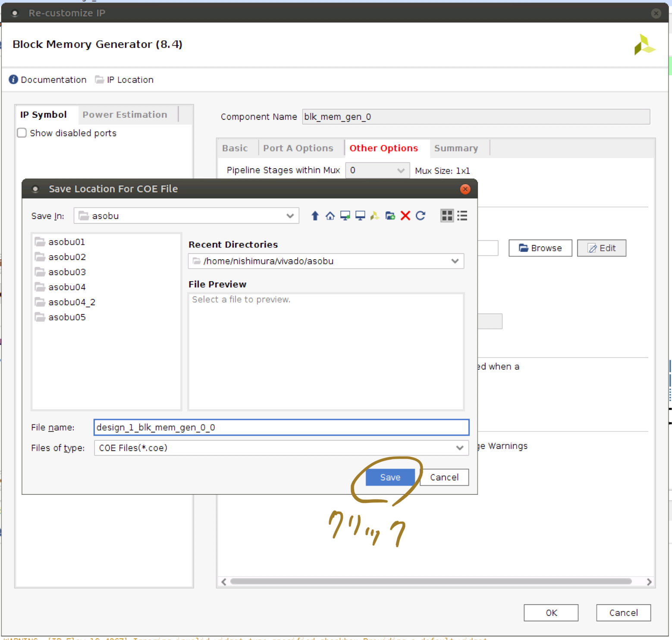Click the plain monitor icon
The height and width of the screenshot is (640, 672).
(360, 216)
